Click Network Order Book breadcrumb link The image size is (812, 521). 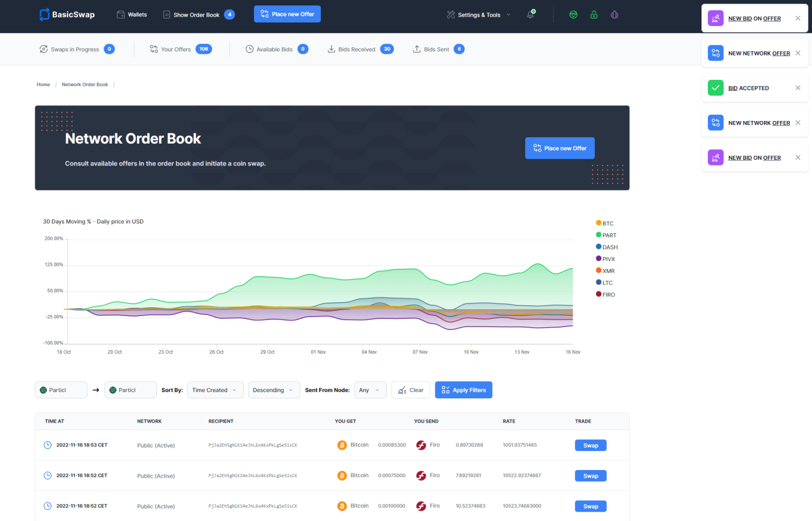point(85,85)
